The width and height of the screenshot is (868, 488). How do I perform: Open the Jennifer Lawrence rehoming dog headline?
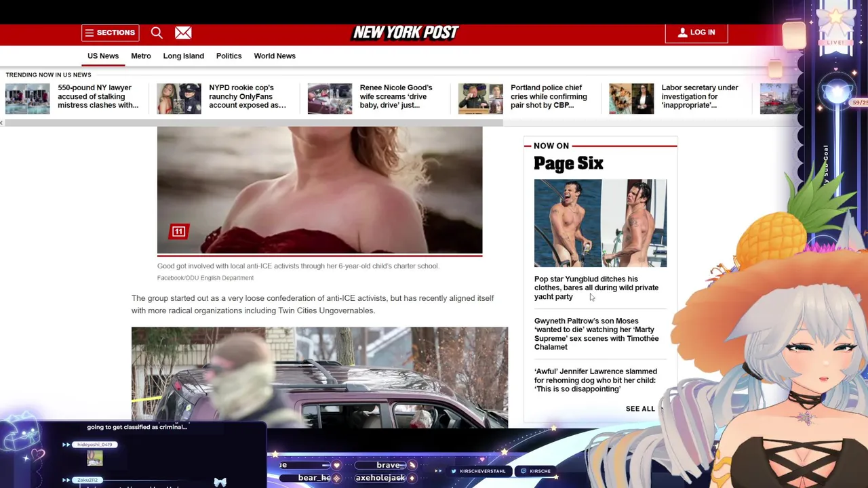coord(595,380)
